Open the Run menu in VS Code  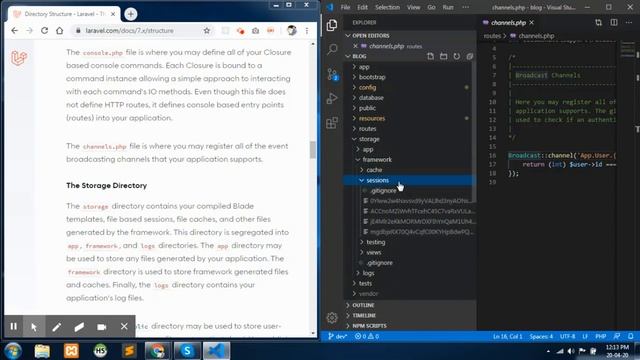[448, 7]
